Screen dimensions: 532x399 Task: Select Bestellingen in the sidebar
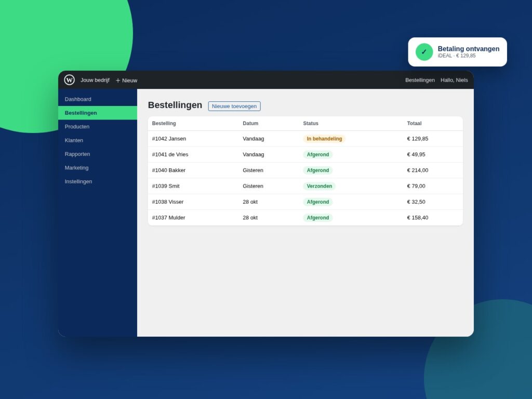98,113
